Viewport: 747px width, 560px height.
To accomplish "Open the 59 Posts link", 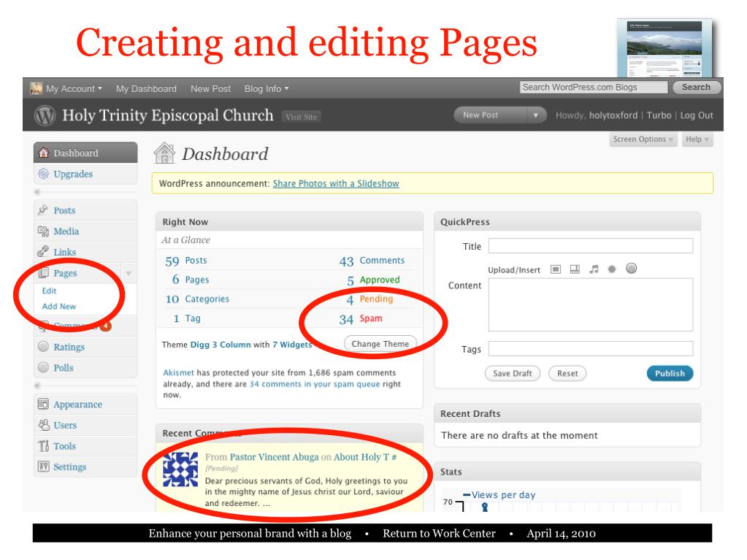I will (x=186, y=261).
